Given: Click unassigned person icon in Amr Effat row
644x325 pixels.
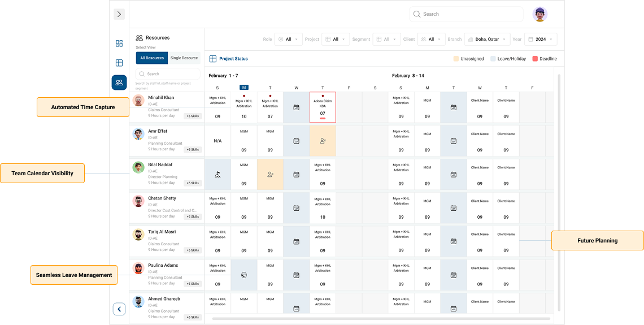Looking at the screenshot, I should click(x=323, y=141).
